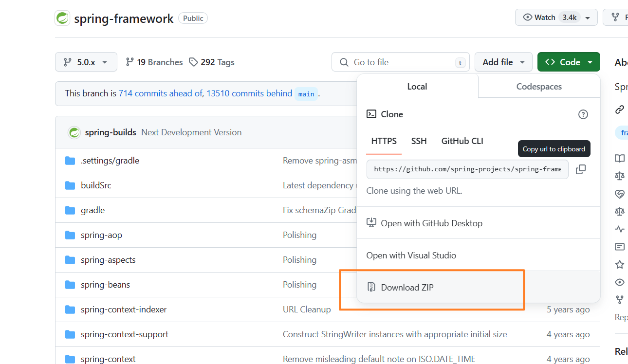The width and height of the screenshot is (628, 364).
Task: Select the SSH clone tab
Action: [x=419, y=141]
